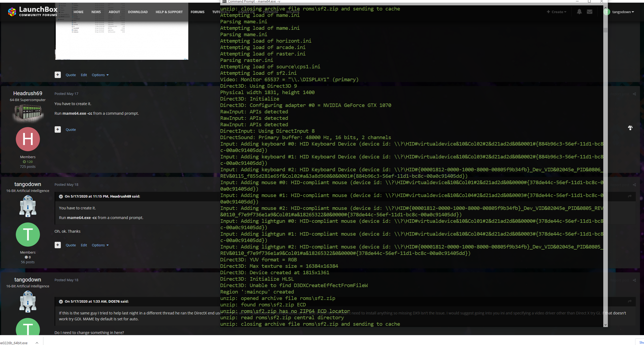Click multiquote plus on 'Oh, ok. Thanks' post

(58, 245)
